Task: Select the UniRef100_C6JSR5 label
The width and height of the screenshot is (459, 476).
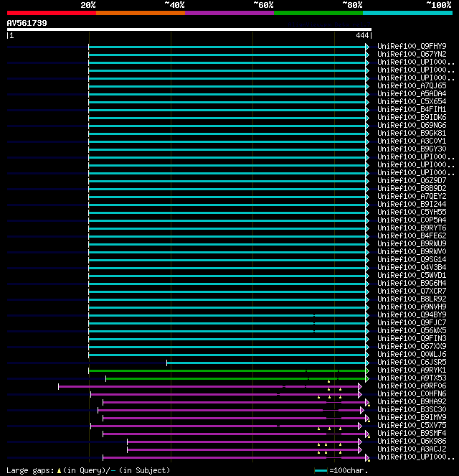Action: click(x=412, y=362)
